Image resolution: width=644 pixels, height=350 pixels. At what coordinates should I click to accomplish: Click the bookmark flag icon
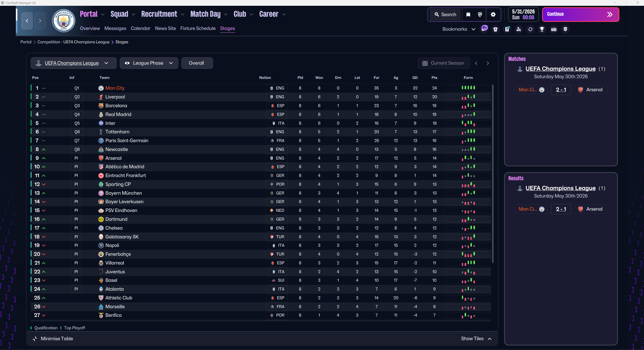click(468, 15)
